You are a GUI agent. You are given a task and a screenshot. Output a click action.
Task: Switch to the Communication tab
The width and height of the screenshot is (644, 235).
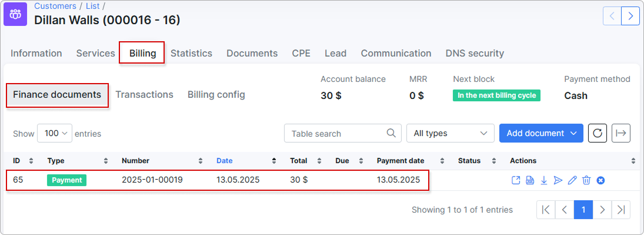click(396, 53)
